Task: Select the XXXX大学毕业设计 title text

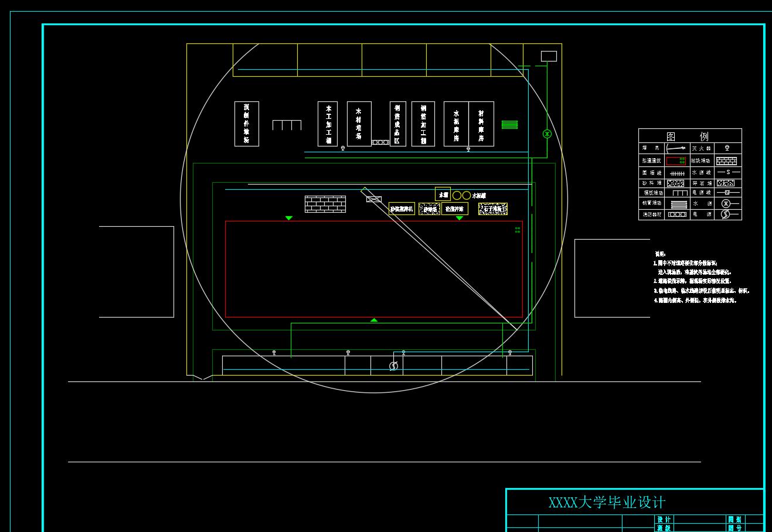Action: click(x=607, y=503)
